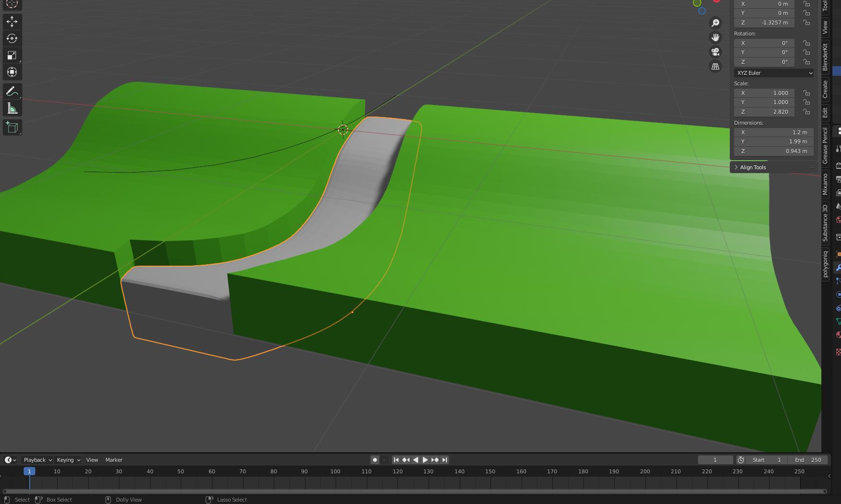Click the Pan view hand icon
The width and height of the screenshot is (841, 504).
[715, 37]
